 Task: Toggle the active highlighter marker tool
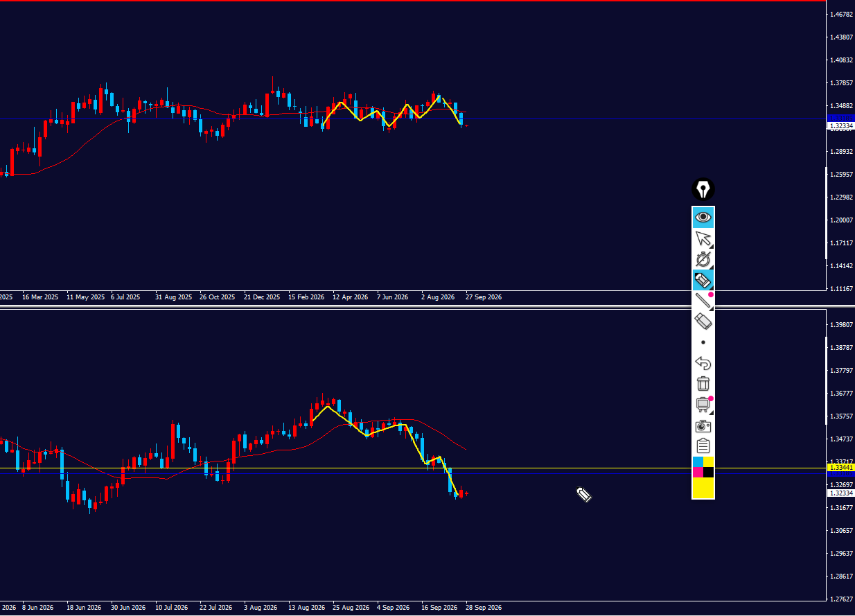tap(703, 281)
